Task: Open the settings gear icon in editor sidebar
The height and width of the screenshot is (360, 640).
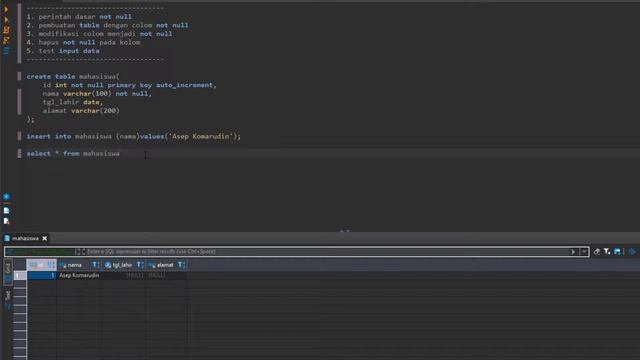Action: tap(6, 197)
